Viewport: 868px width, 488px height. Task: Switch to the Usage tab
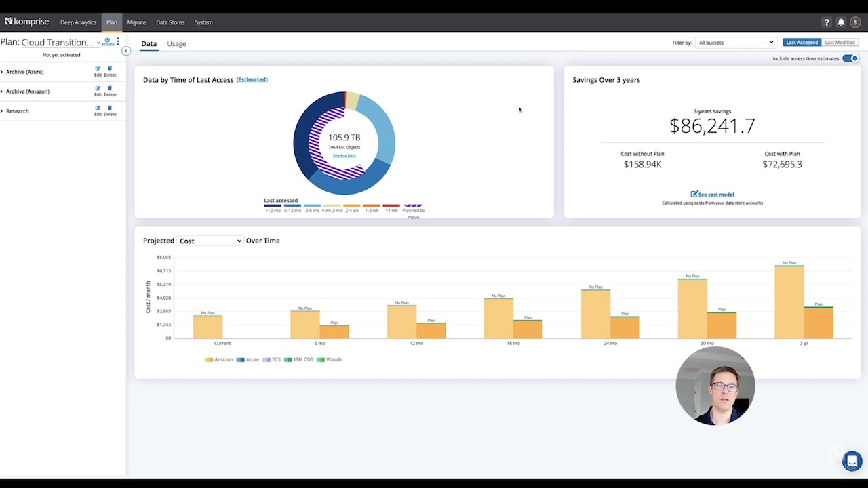coord(176,43)
